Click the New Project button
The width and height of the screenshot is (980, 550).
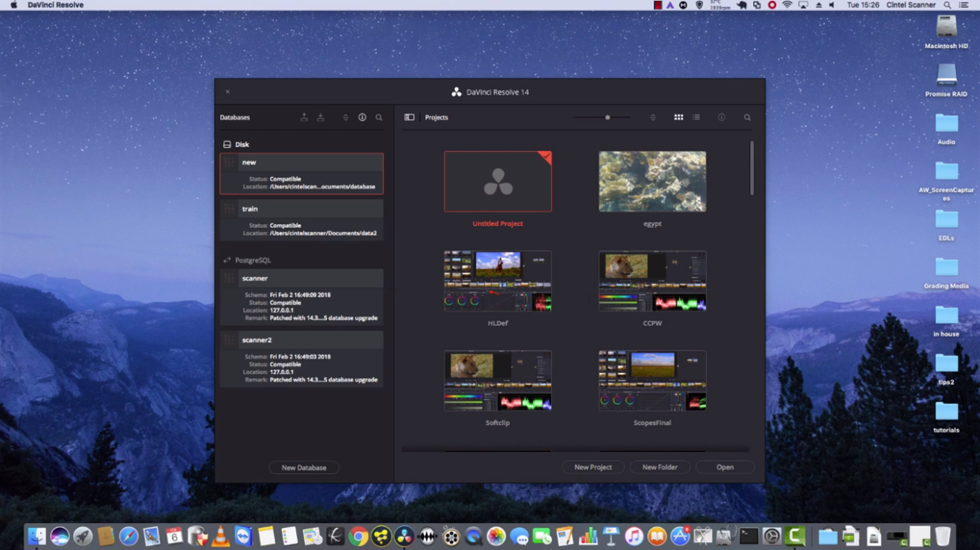click(x=593, y=467)
